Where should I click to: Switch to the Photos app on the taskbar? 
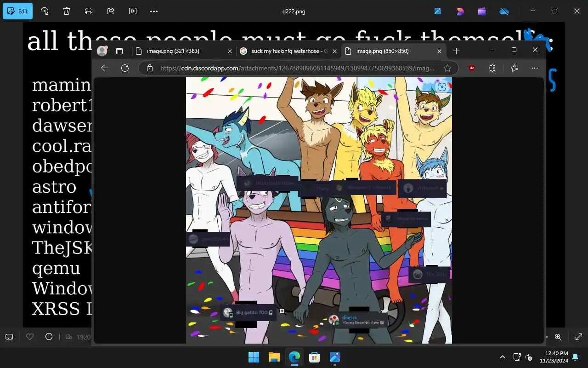click(x=335, y=357)
